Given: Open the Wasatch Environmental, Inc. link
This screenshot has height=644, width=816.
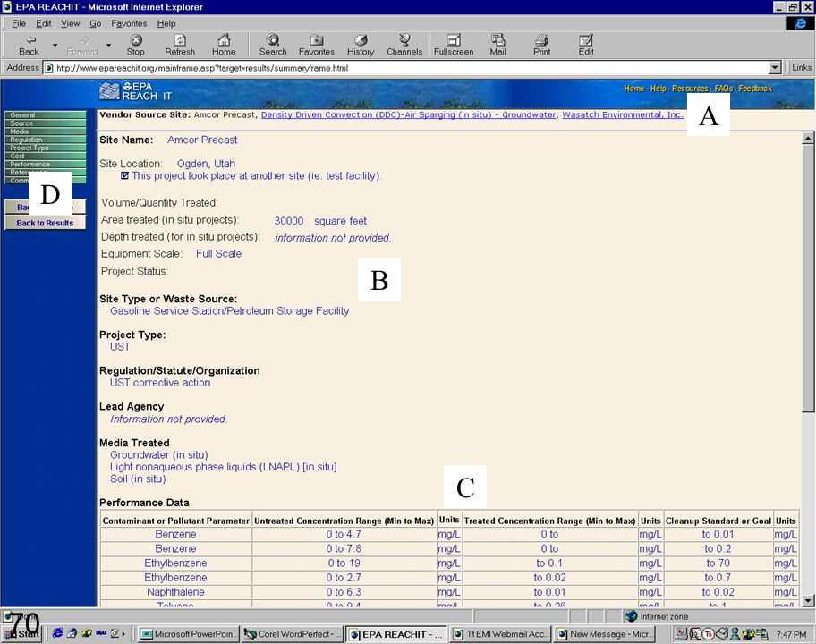Looking at the screenshot, I should point(623,115).
